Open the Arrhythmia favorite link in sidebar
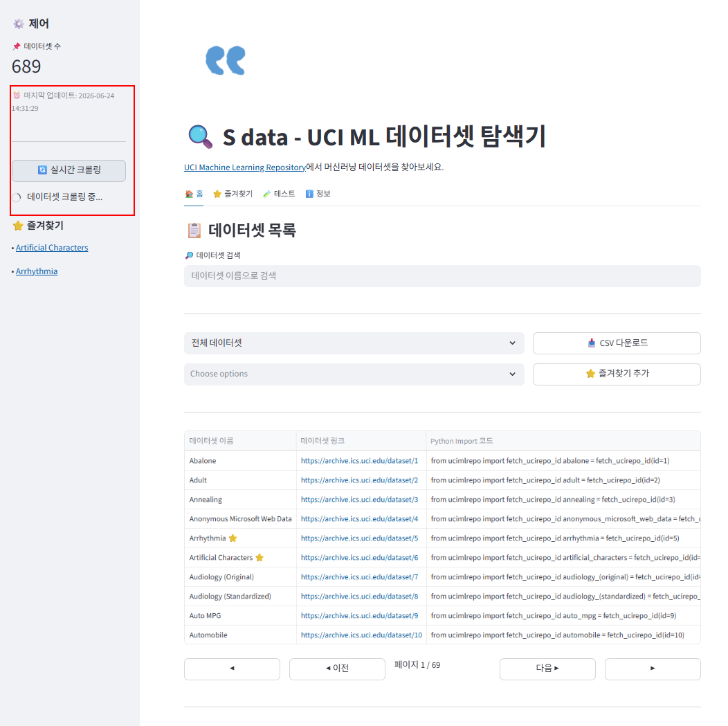 [37, 271]
